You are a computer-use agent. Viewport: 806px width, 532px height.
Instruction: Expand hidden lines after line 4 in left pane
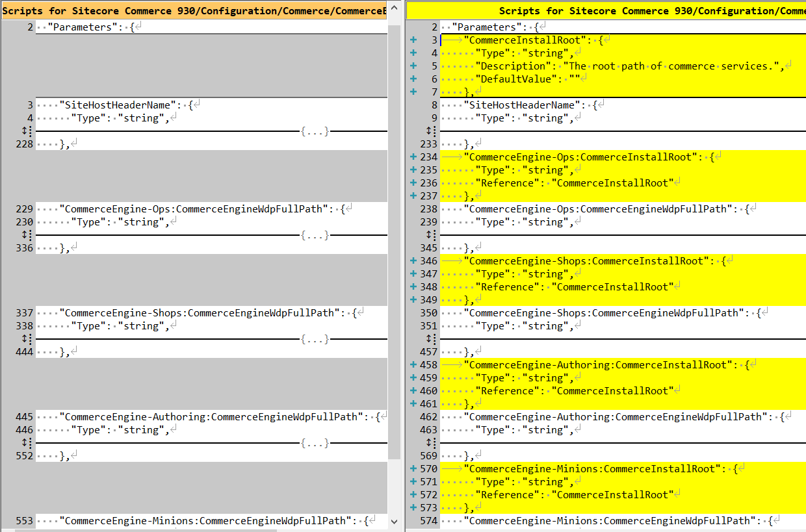pos(26,131)
